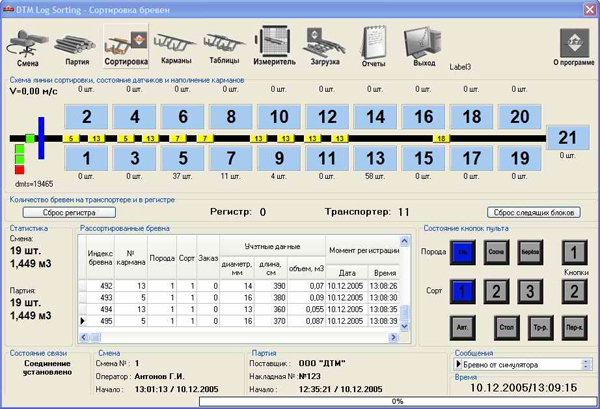Viewport: 600px width, 409px height.
Task: Select table row with log index 492
Action: (239, 286)
